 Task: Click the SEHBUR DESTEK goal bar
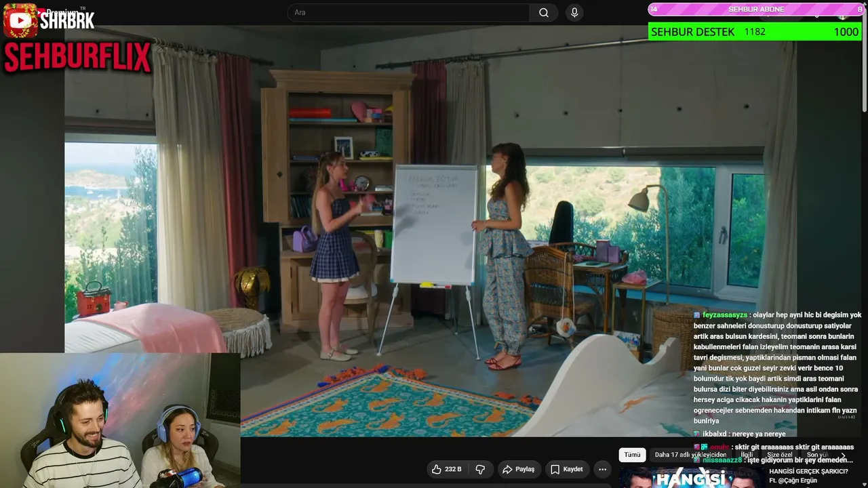coord(755,32)
